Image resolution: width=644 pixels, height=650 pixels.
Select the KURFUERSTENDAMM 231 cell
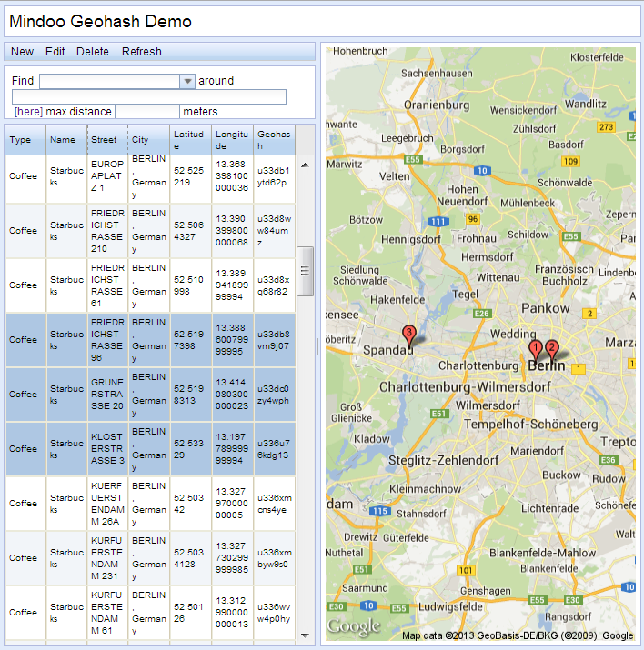tap(107, 558)
